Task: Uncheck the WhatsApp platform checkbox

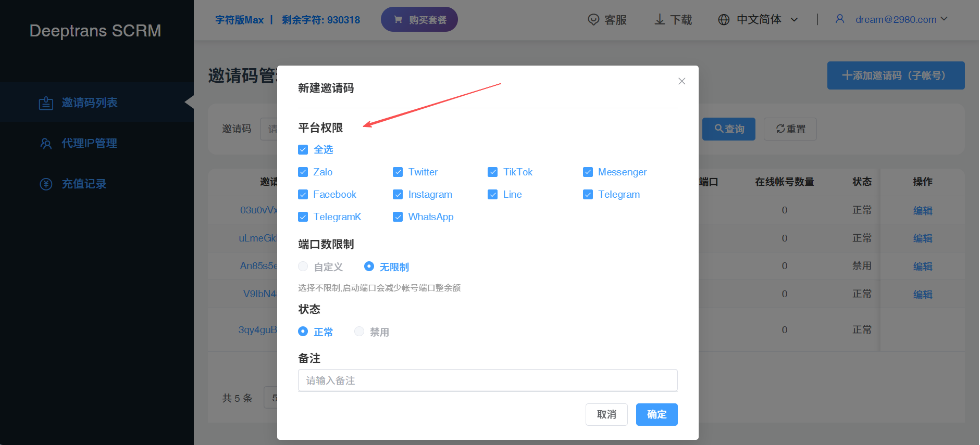Action: 398,217
